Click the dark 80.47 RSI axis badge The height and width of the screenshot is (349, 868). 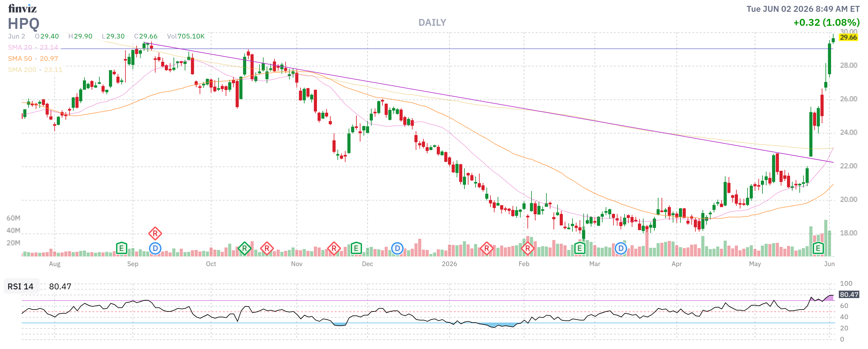click(x=849, y=294)
